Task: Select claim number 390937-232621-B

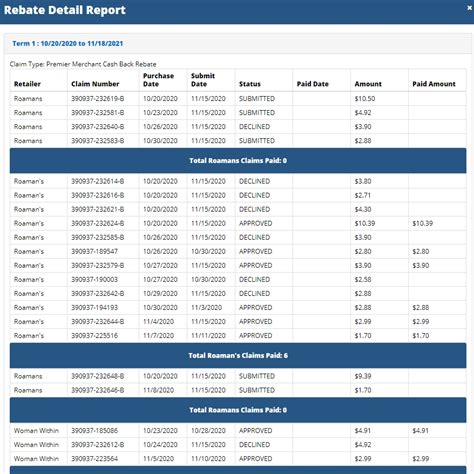Action: click(x=98, y=209)
